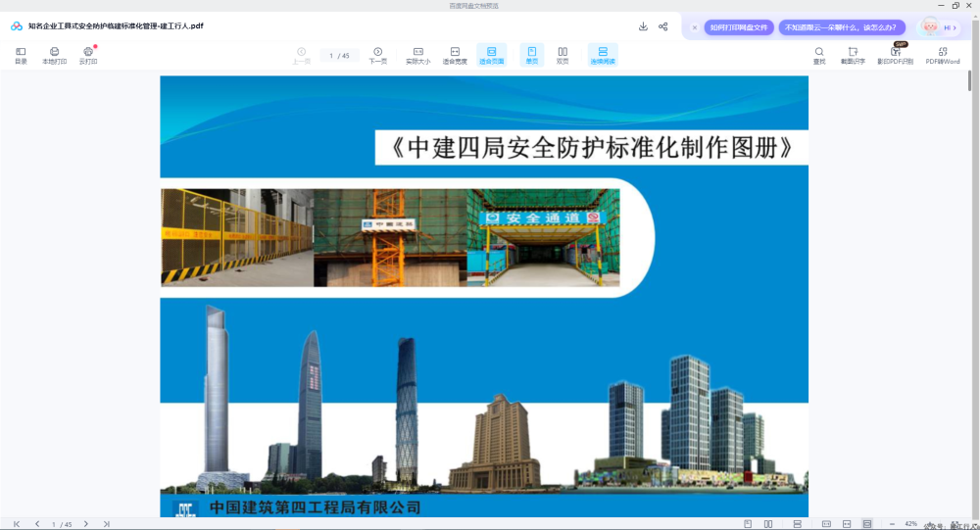Click the 42% zoom percentage value

[x=910, y=524]
